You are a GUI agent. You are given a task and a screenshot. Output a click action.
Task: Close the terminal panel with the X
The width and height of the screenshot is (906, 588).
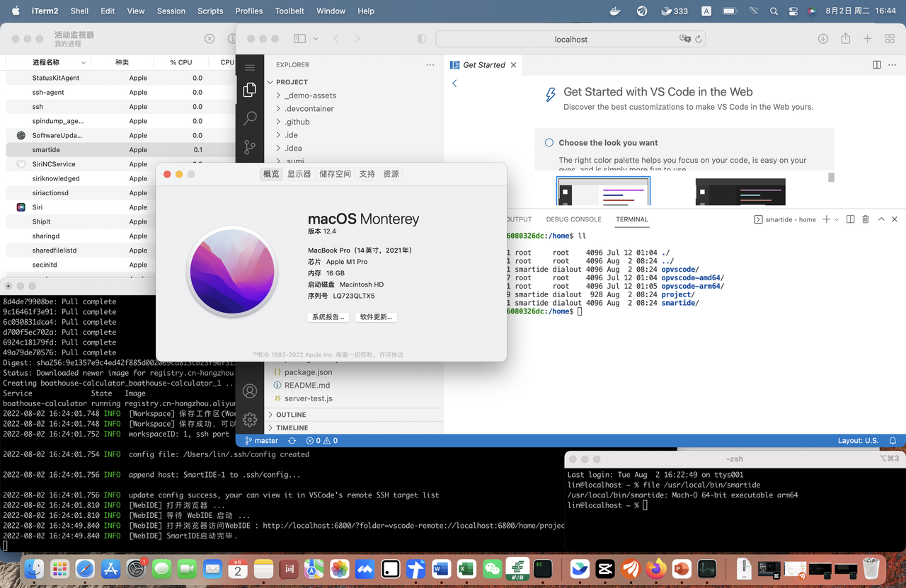895,219
